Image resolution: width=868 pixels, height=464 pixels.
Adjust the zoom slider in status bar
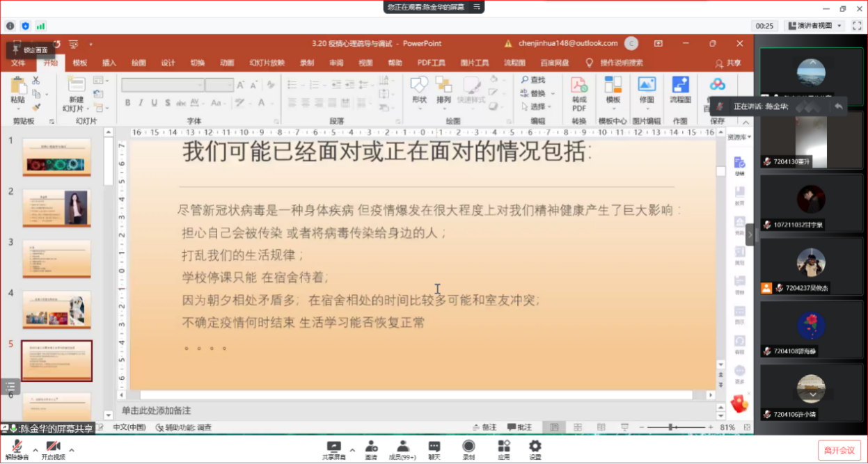pos(671,426)
